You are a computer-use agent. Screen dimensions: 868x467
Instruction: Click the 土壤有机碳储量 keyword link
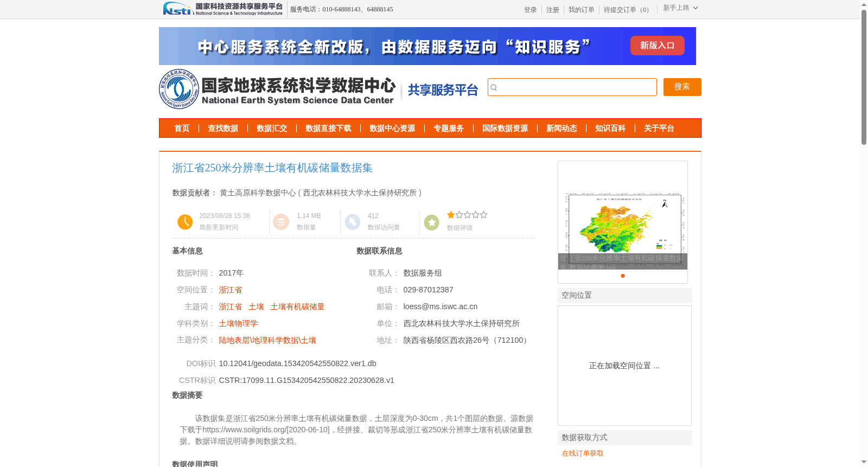click(297, 307)
